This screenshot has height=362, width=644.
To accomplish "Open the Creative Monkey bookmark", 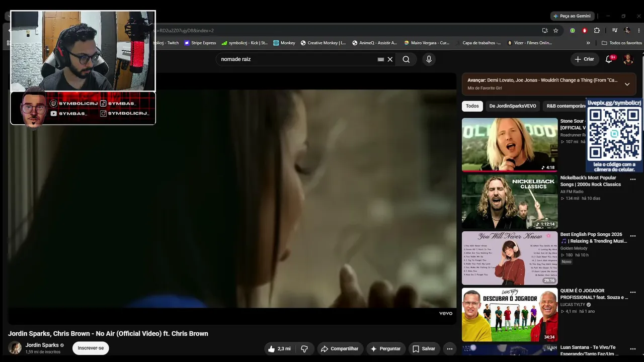I will [x=324, y=43].
